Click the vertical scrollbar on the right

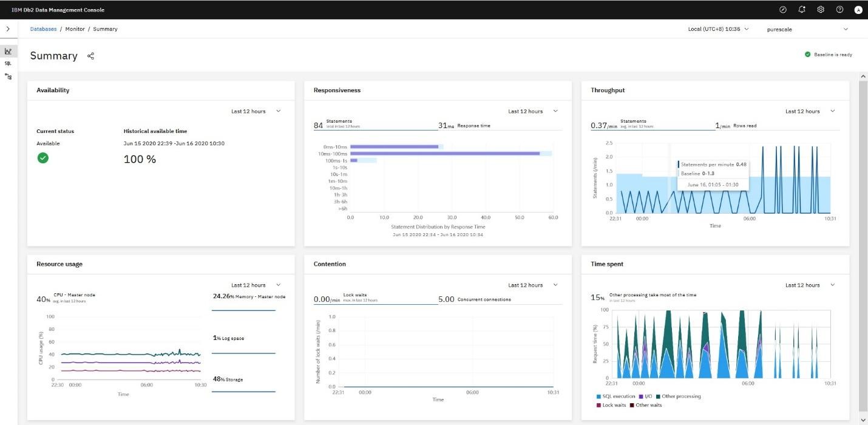click(x=863, y=182)
